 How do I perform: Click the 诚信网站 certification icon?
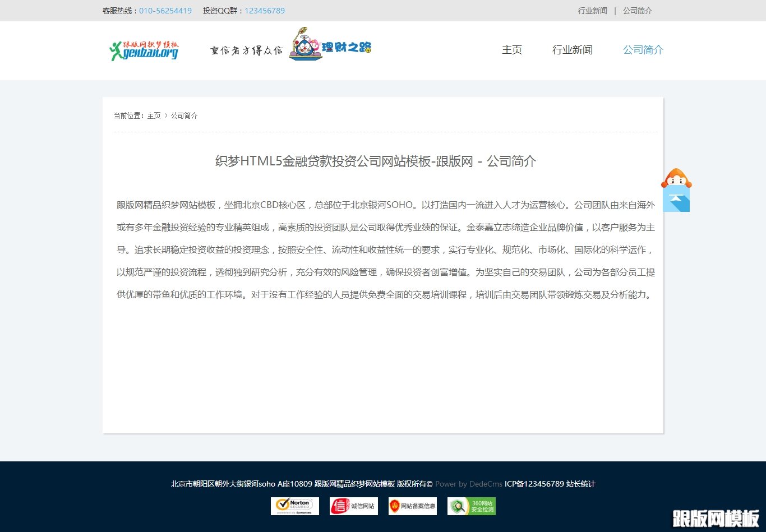tap(353, 506)
